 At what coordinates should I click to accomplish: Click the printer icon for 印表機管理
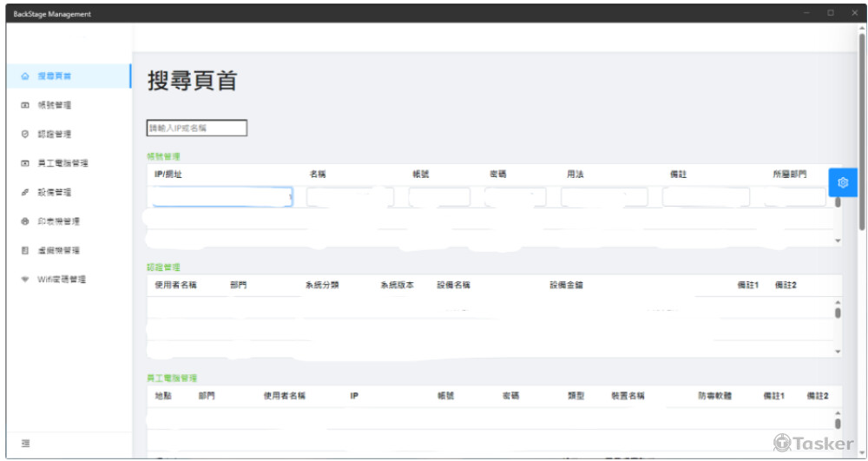[25, 221]
